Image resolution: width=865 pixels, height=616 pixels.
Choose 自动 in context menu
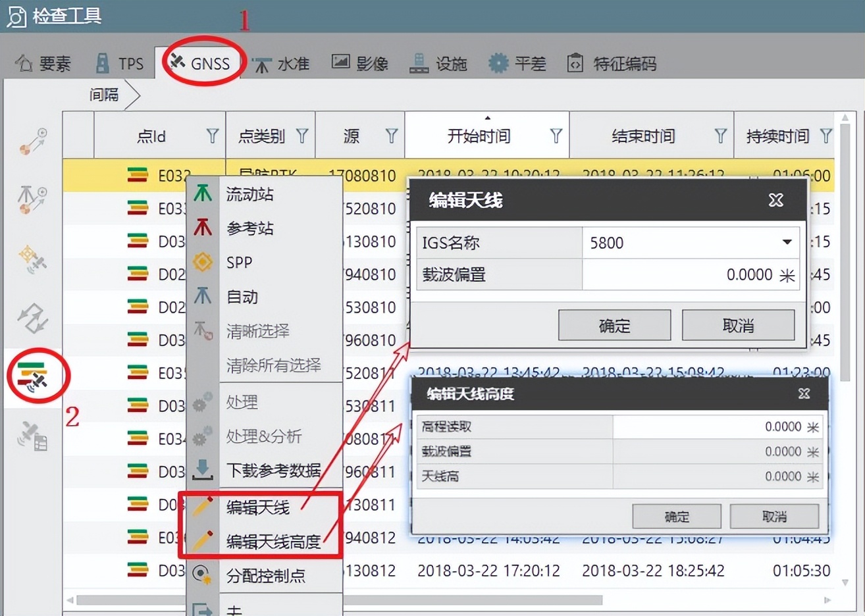265,297
